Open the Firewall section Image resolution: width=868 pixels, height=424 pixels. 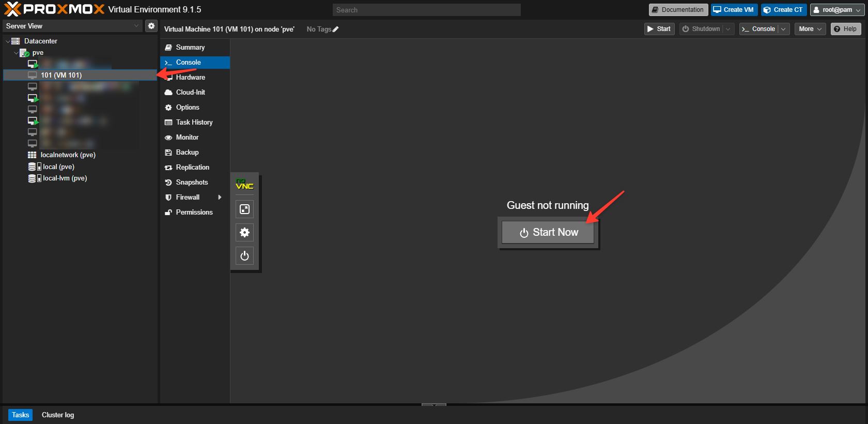coord(195,198)
